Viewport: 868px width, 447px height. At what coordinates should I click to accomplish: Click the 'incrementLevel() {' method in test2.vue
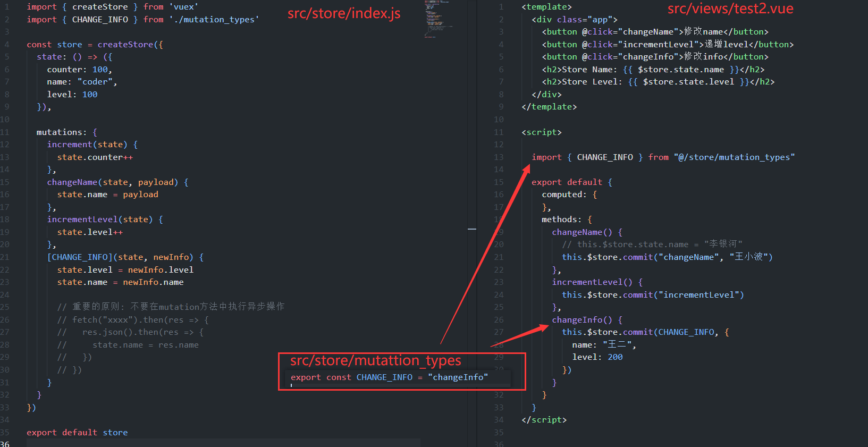click(597, 282)
